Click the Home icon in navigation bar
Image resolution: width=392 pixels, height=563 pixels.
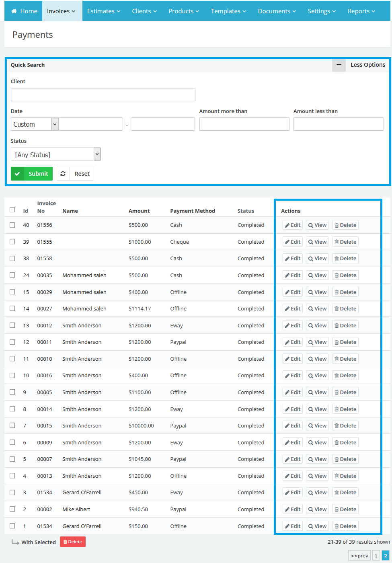click(14, 11)
